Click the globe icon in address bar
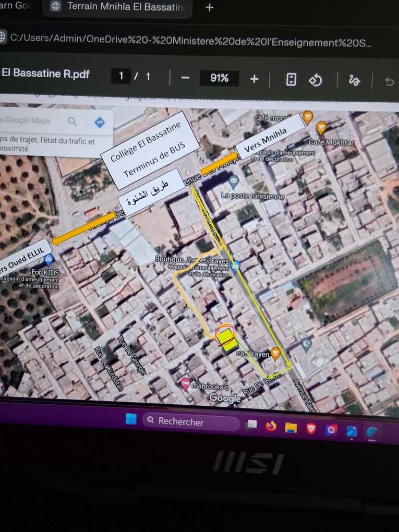This screenshot has height=532, width=399. pyautogui.click(x=3, y=36)
